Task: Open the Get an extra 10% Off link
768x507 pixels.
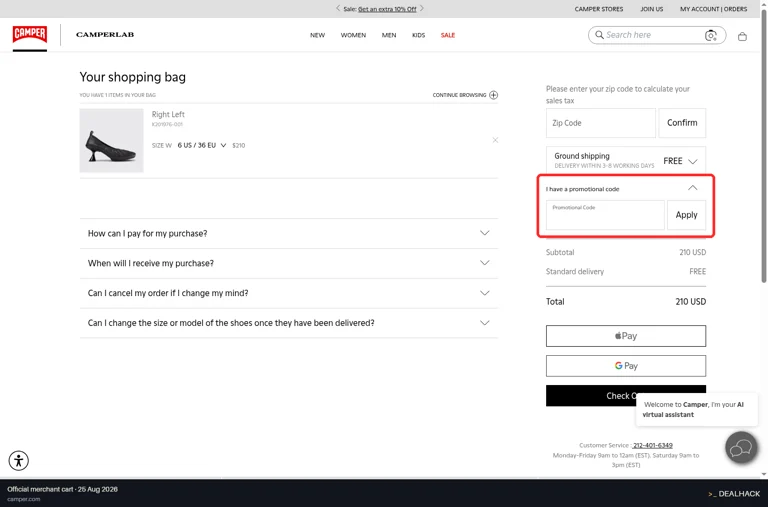Action: (387, 9)
